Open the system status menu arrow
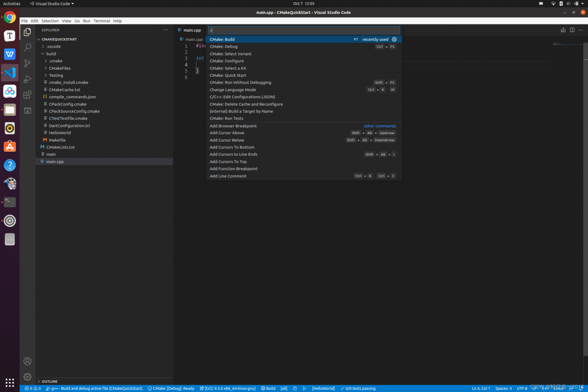The height and width of the screenshot is (392, 588). point(583,4)
